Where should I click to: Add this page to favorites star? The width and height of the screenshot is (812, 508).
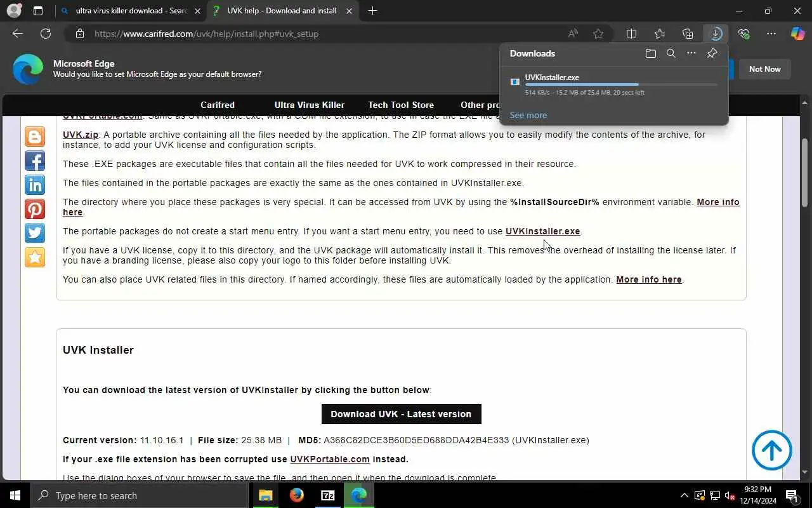tap(598, 34)
